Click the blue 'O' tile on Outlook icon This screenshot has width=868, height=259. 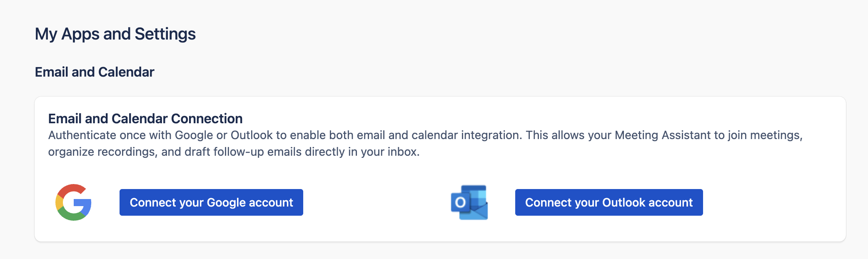click(x=460, y=203)
